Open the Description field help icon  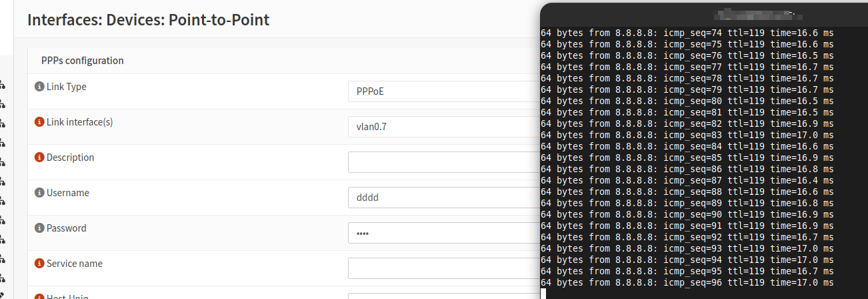click(39, 158)
